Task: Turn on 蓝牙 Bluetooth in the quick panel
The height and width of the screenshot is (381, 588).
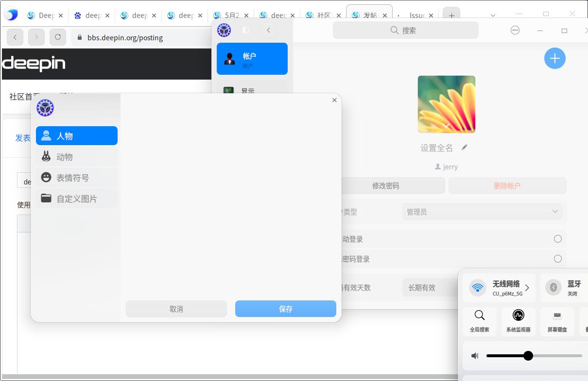Action: point(553,287)
